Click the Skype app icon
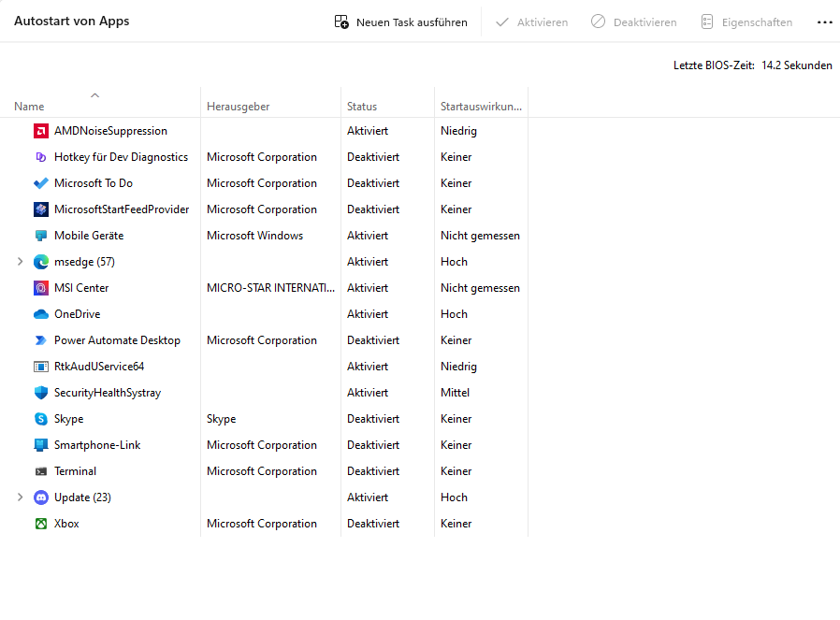 [x=39, y=419]
